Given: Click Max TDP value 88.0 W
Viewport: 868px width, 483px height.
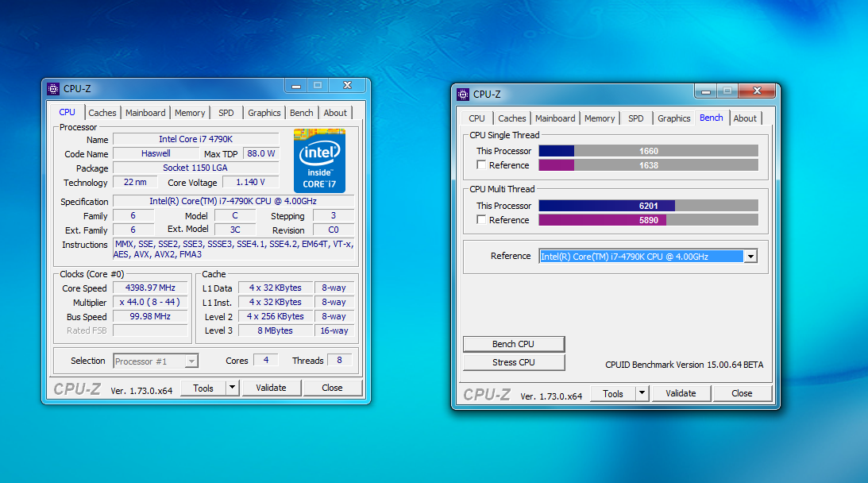Looking at the screenshot, I should (260, 153).
